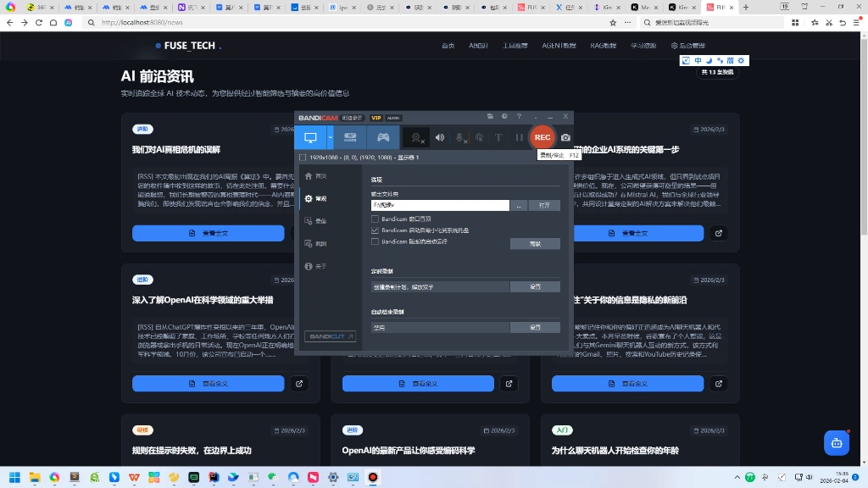Click browser back arrow
Image resolution: width=868 pixels, height=488 pixels.
coord(10,23)
